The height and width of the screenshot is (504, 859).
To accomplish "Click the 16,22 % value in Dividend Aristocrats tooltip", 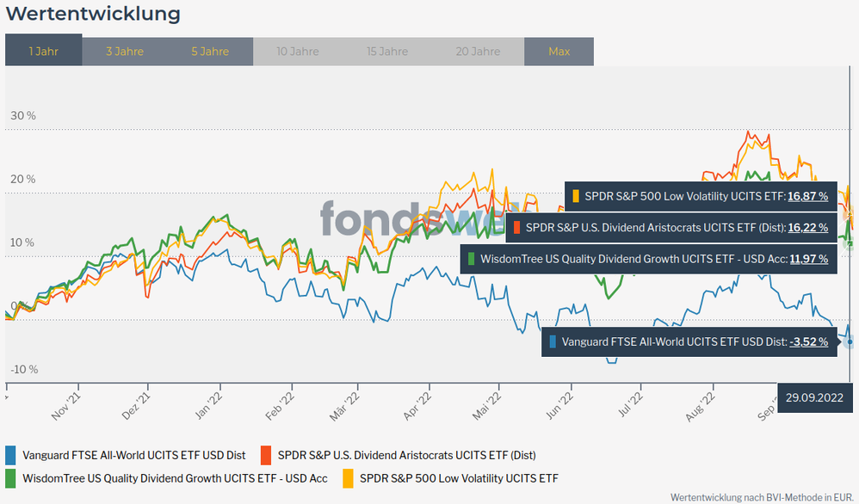I will (x=808, y=228).
